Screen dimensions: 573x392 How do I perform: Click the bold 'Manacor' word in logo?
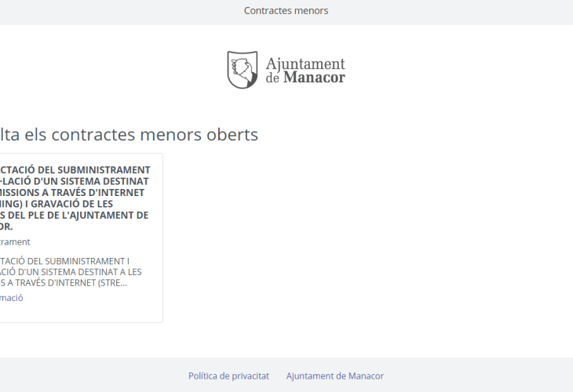coord(313,78)
